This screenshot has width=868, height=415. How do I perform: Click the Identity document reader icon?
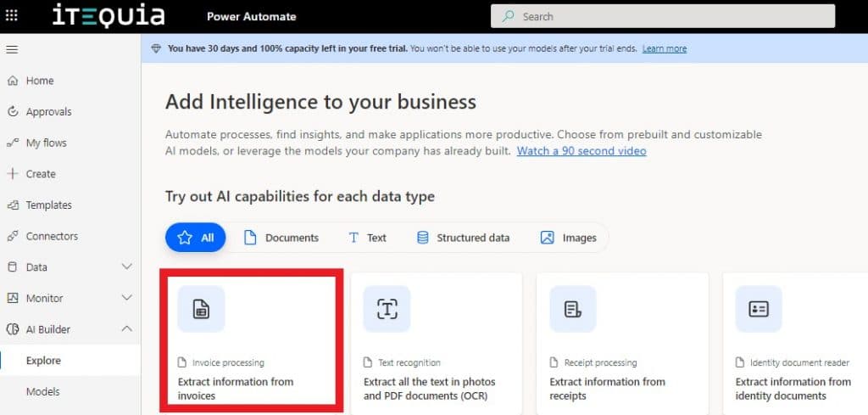pyautogui.click(x=759, y=309)
